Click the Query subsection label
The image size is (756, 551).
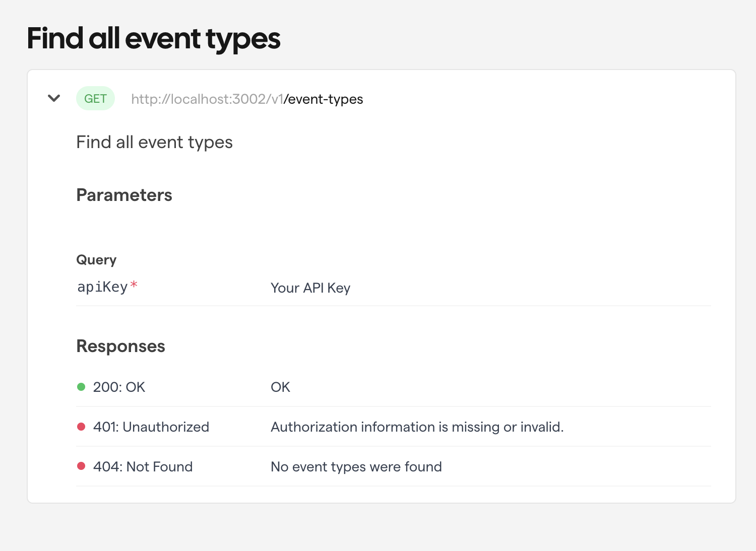[96, 260]
